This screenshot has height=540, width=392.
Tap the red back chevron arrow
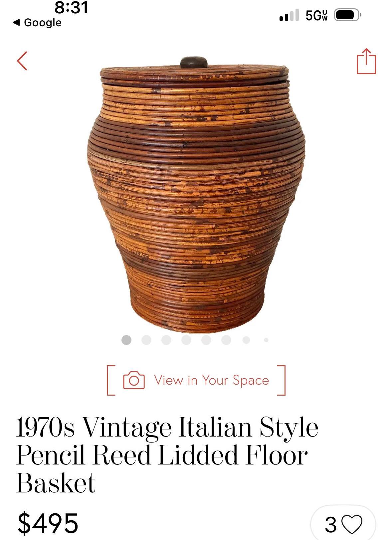22,61
